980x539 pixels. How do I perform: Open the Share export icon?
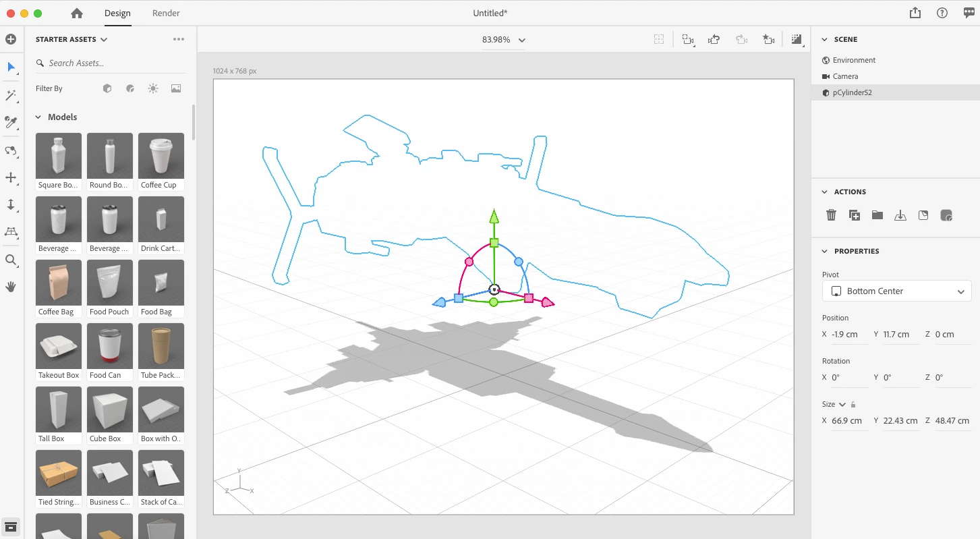(915, 13)
